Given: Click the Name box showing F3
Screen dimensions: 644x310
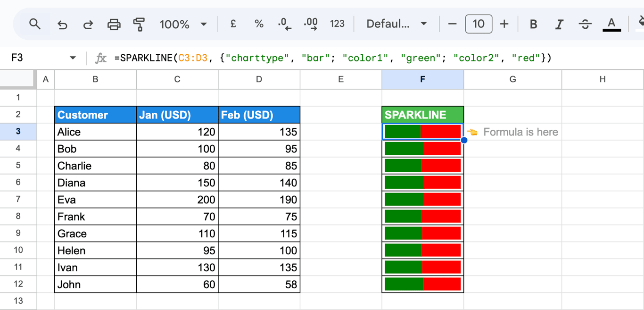Looking at the screenshot, I should tap(37, 58).
